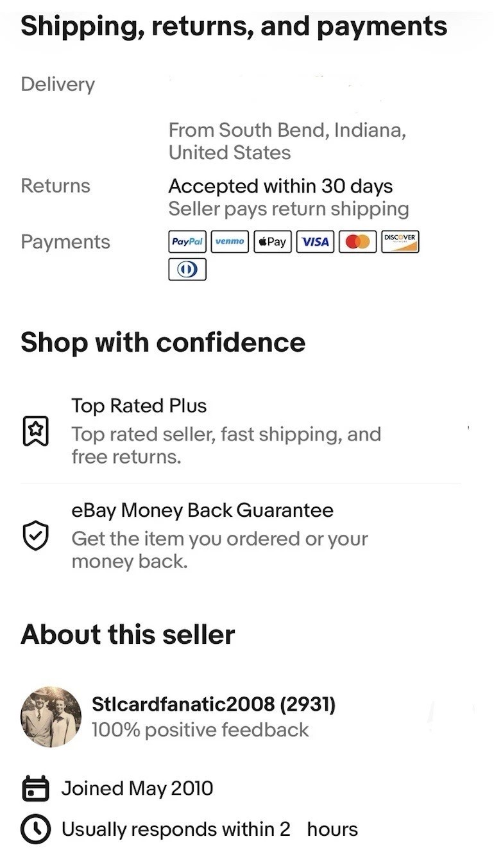Click the PayPal payment icon
The height and width of the screenshot is (868, 494).
[187, 242]
